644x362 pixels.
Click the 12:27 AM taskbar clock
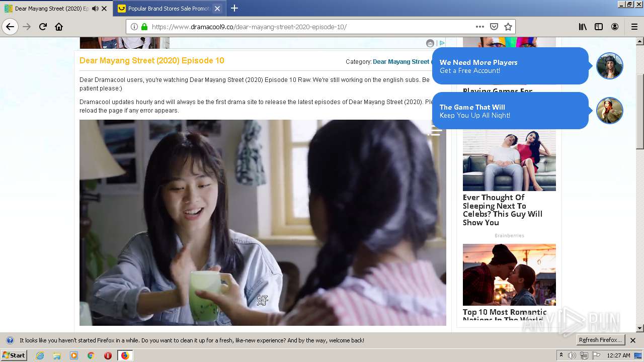click(618, 355)
